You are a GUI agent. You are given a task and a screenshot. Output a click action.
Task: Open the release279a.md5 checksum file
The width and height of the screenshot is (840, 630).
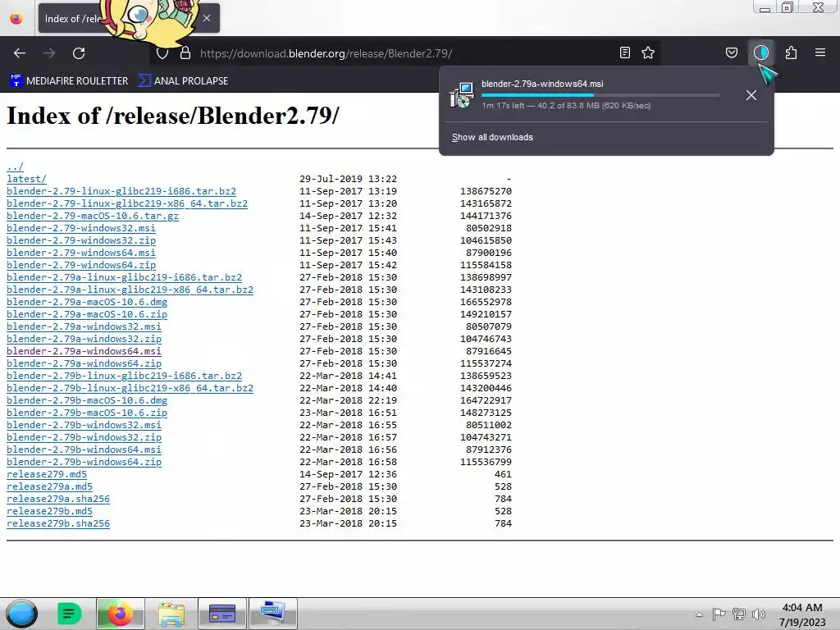[x=49, y=487]
